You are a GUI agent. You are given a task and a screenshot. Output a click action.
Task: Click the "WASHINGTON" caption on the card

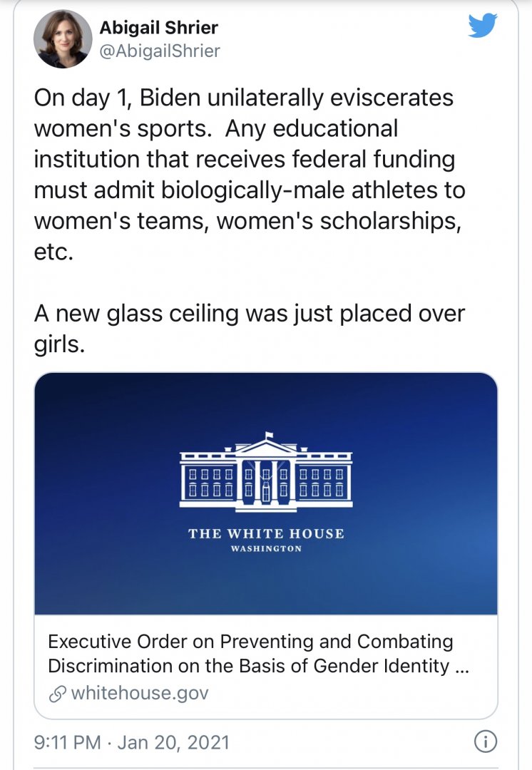(265, 549)
